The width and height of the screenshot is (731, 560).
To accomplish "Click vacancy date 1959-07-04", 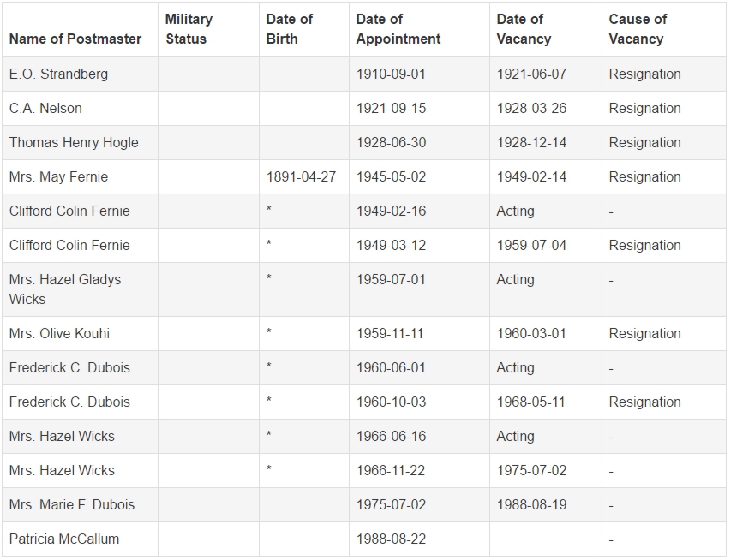I will tap(531, 245).
